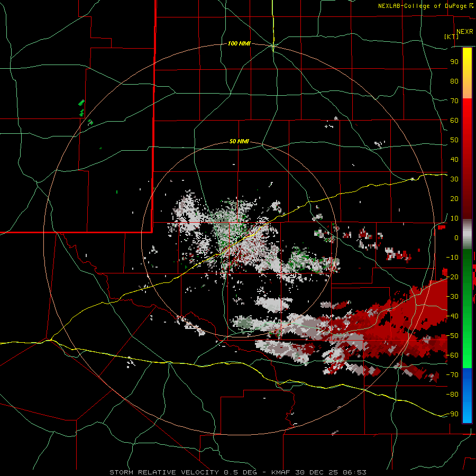Select the 40 value on velocity scale

[x=454, y=160]
